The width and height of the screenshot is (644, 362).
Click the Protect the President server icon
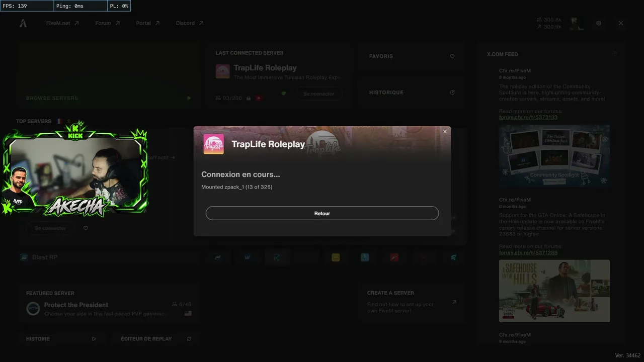click(x=33, y=308)
